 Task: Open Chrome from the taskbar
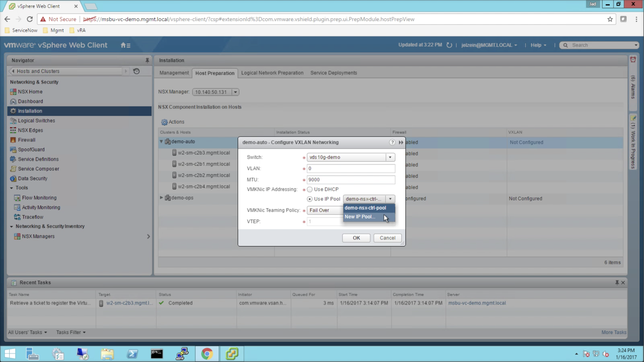click(207, 354)
